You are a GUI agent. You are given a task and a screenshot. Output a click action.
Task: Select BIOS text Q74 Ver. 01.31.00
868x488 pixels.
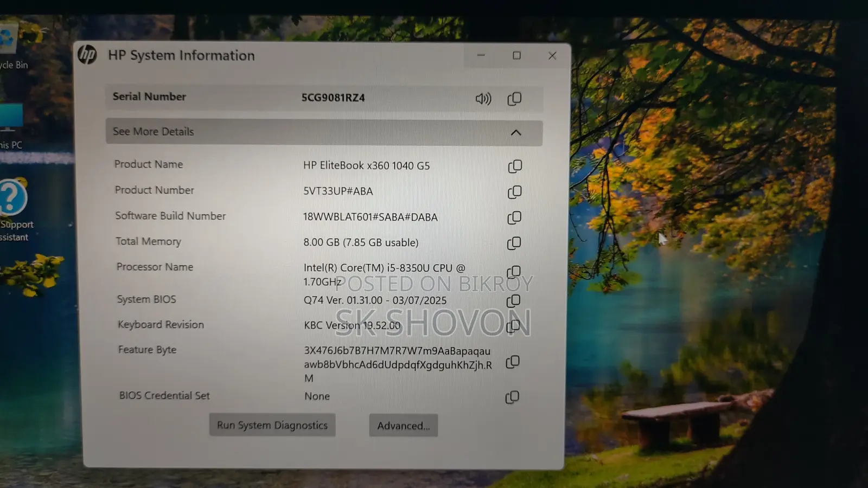click(x=375, y=300)
